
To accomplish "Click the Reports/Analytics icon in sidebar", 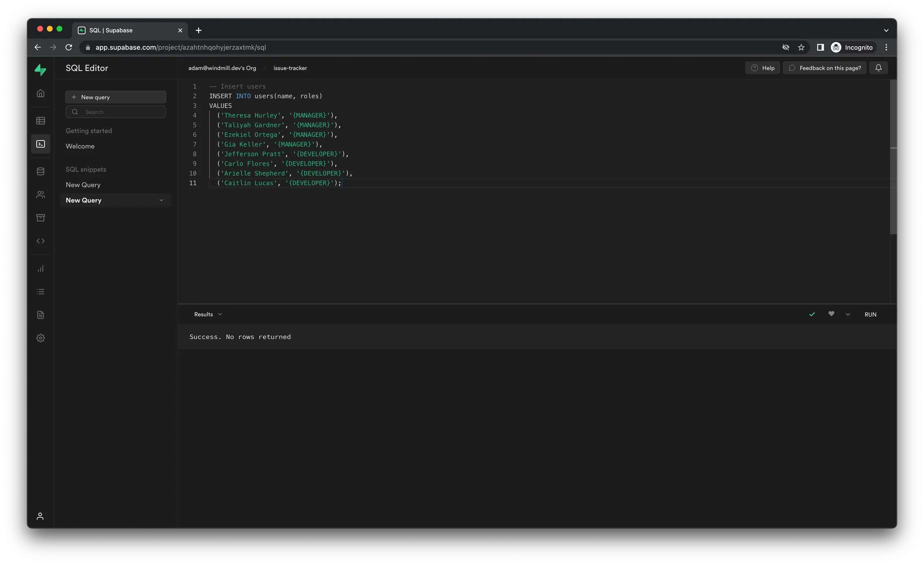I will [x=41, y=269].
